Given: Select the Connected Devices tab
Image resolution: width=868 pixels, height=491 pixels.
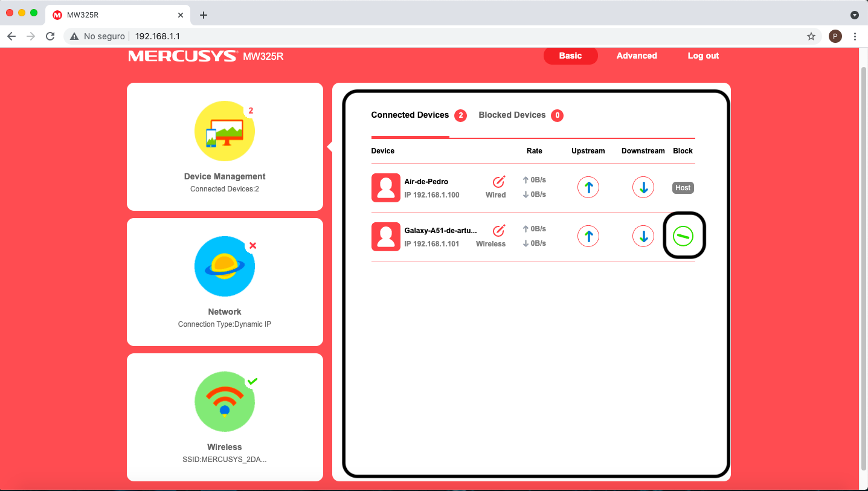Looking at the screenshot, I should point(410,115).
